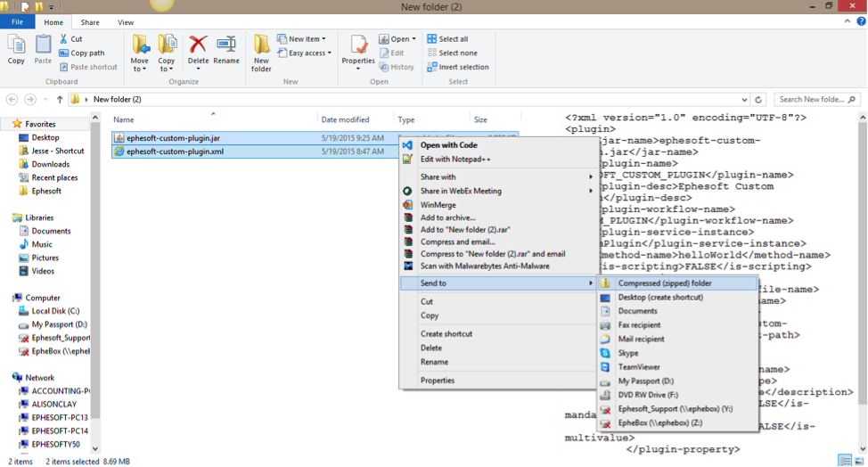Select Skype in the Send to submenu
The height and width of the screenshot is (467, 868).
point(627,353)
